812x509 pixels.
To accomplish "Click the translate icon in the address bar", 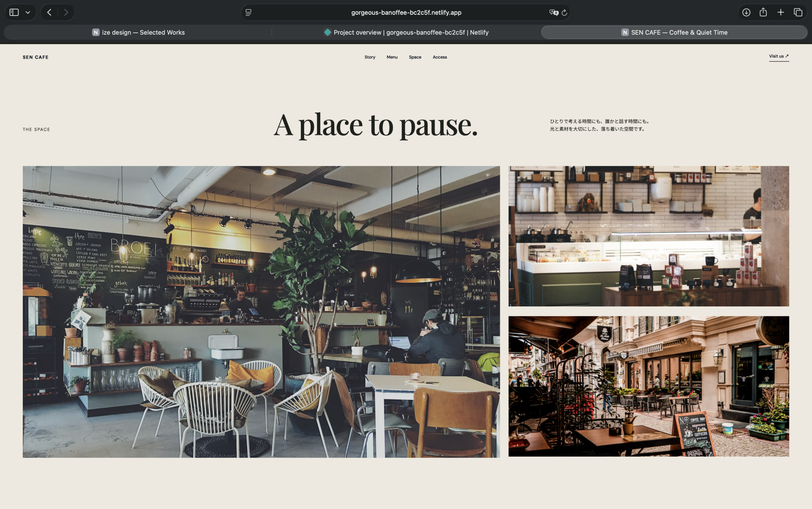I will click(553, 12).
